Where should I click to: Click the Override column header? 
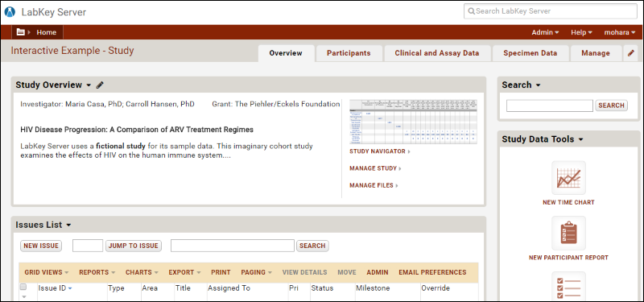(436, 288)
